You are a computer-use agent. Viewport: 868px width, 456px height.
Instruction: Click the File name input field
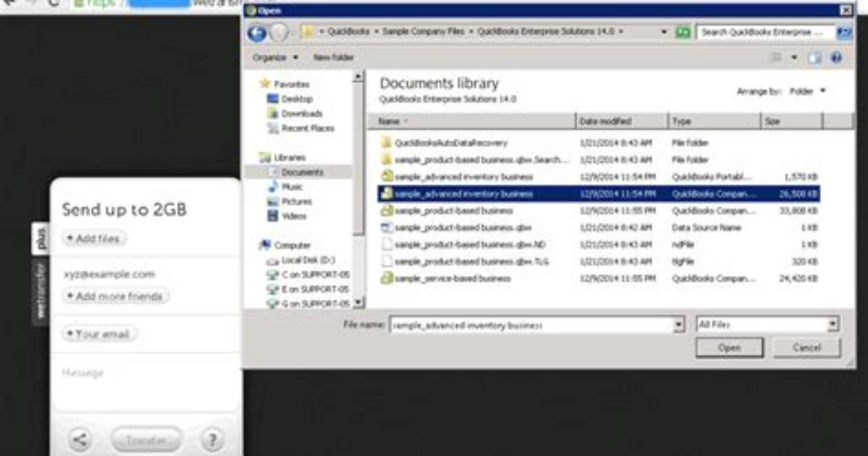[x=531, y=325]
